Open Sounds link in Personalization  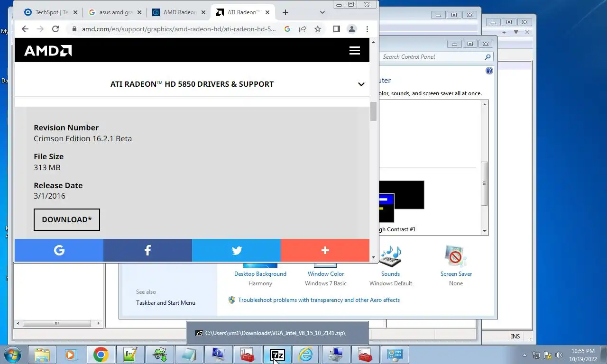[391, 274]
